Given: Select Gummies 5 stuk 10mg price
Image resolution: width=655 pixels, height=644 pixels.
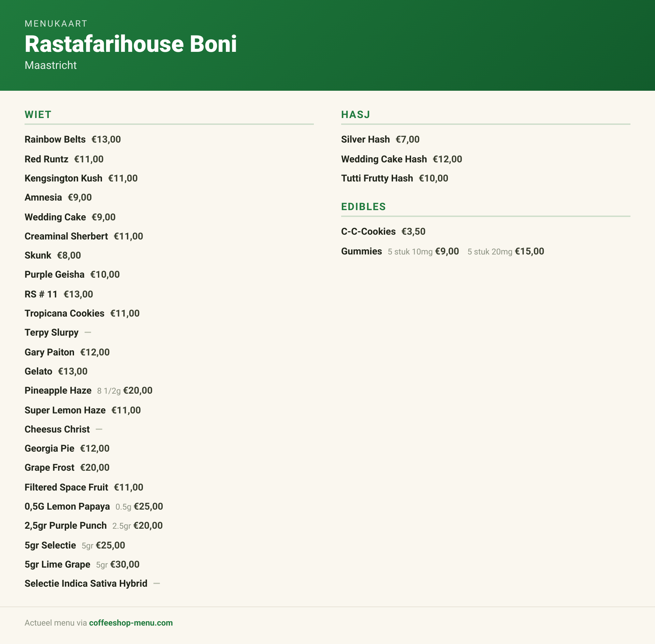Looking at the screenshot, I should pyautogui.click(x=447, y=251).
